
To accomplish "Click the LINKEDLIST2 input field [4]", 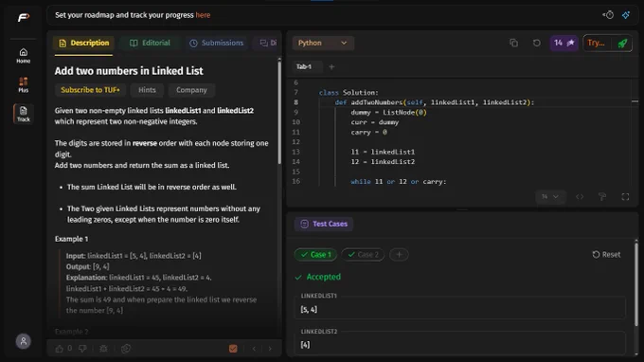I will tap(459, 345).
